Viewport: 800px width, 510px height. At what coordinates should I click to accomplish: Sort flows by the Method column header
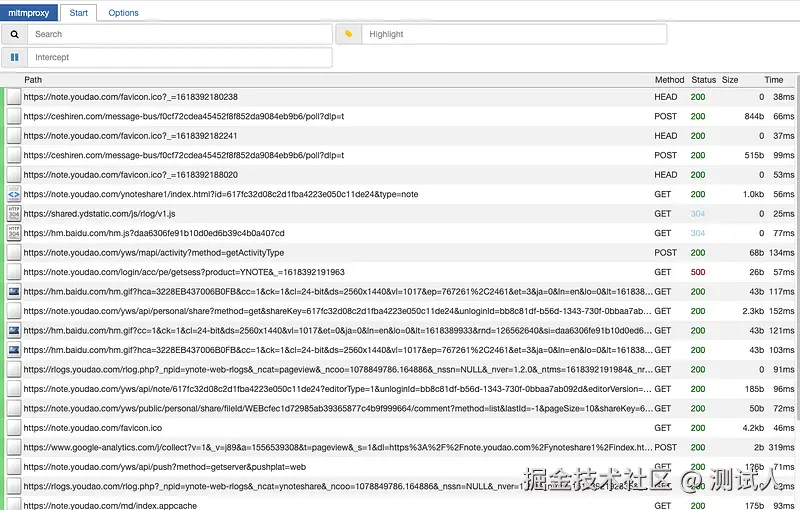click(x=669, y=80)
